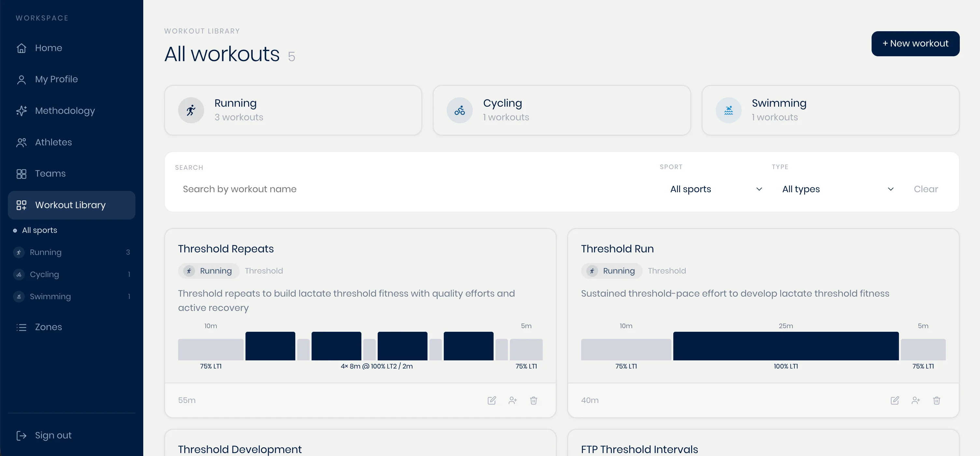
Task: Delete the Threshold Run workout
Action: [936, 400]
